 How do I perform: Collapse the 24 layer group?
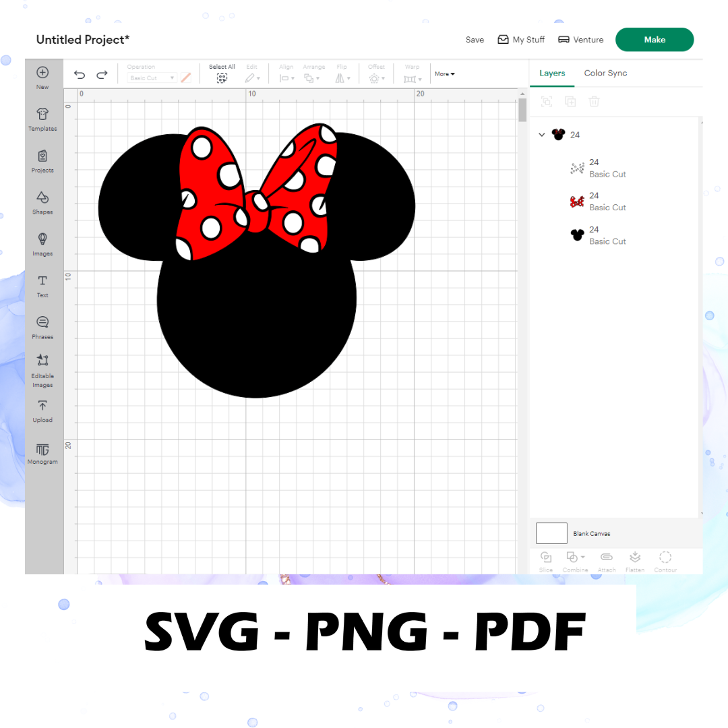click(x=541, y=135)
